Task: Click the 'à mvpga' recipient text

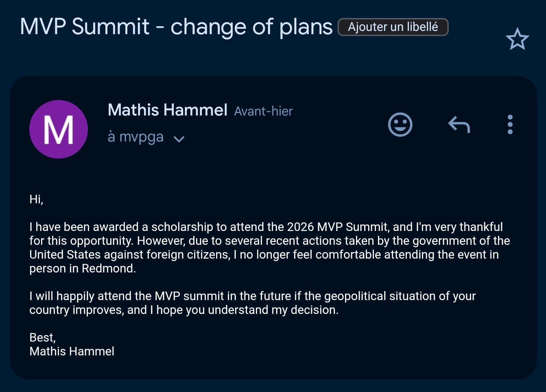Action: (135, 137)
